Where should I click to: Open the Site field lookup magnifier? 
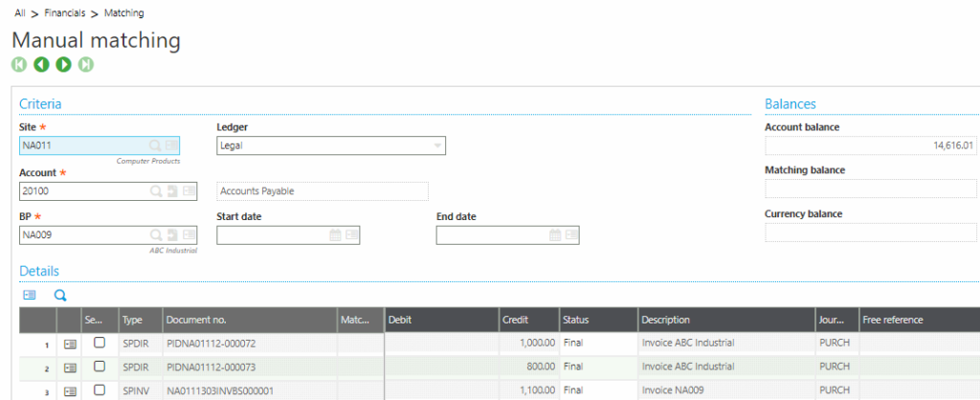click(155, 145)
